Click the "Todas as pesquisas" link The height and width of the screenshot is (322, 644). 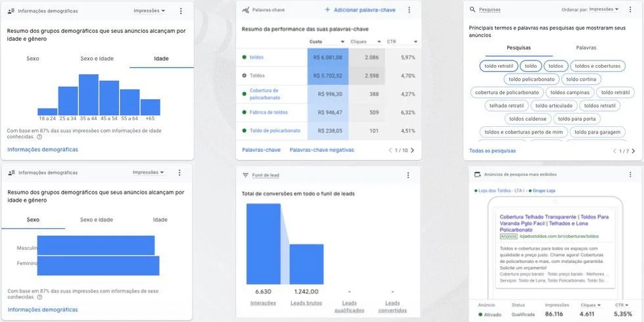[x=492, y=150]
